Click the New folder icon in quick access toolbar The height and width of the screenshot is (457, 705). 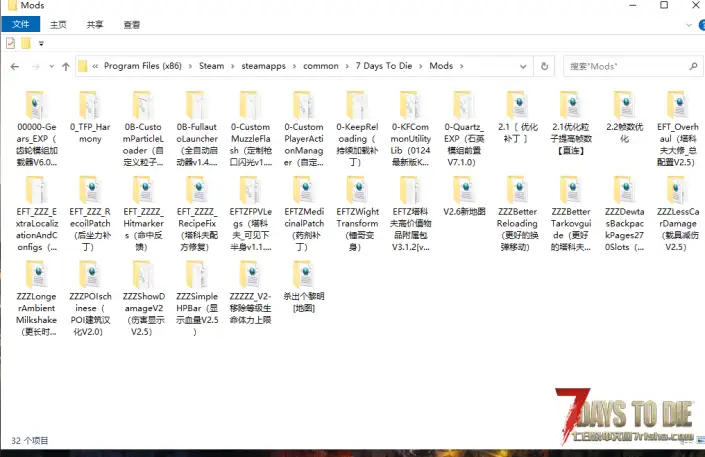pos(26,44)
